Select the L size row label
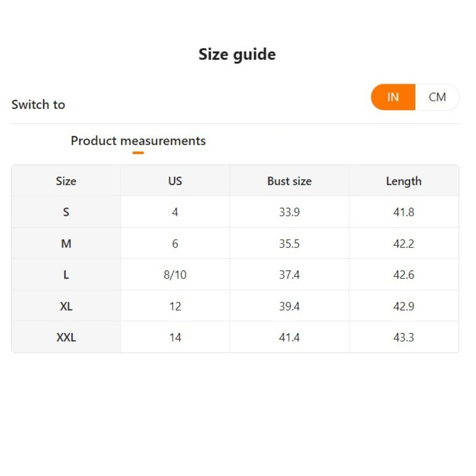The width and height of the screenshot is (476, 476). [x=66, y=274]
